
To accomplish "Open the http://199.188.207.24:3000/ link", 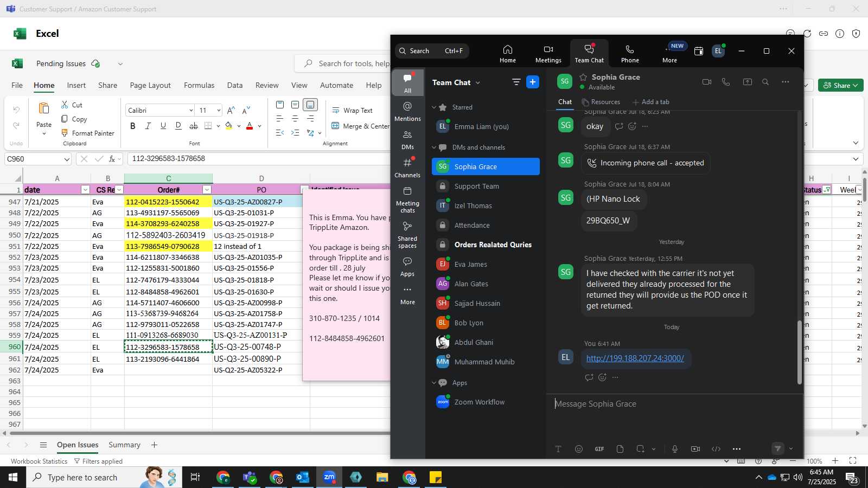I will [x=635, y=358].
